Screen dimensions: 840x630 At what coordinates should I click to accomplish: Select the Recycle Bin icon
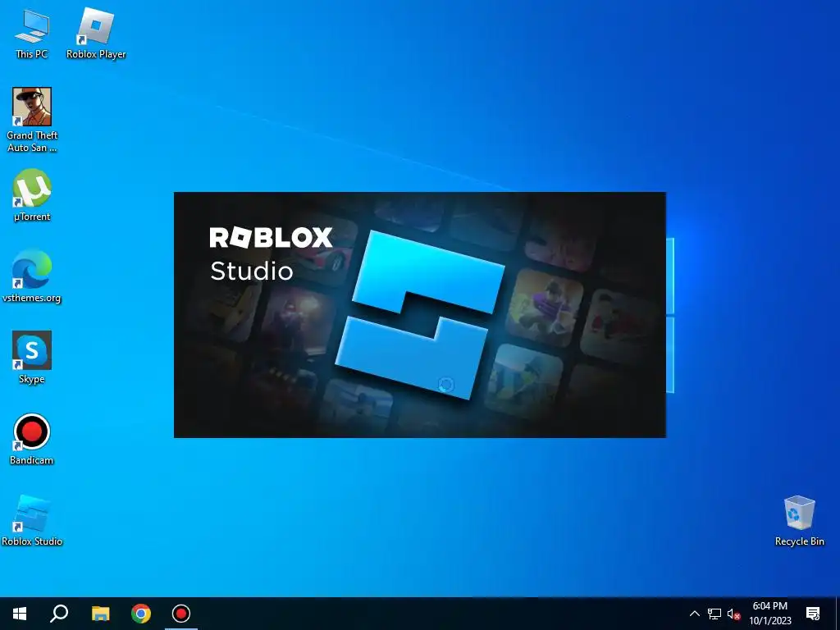(799, 521)
